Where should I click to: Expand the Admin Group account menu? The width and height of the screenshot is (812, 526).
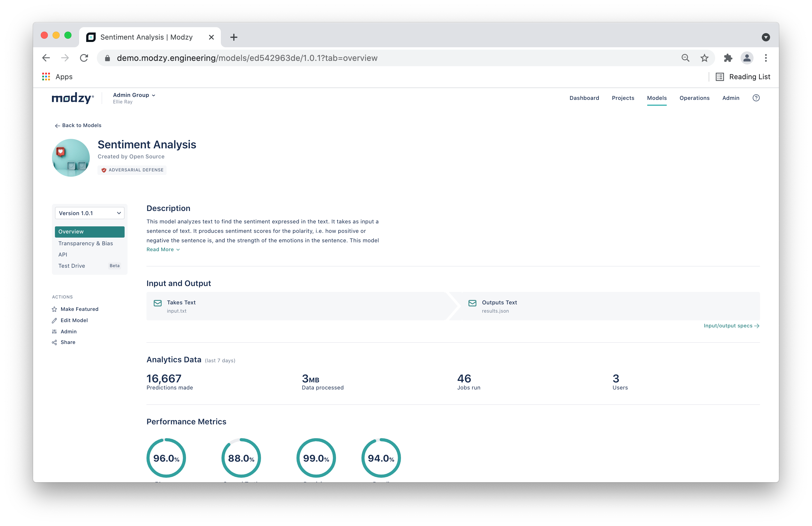(x=134, y=95)
